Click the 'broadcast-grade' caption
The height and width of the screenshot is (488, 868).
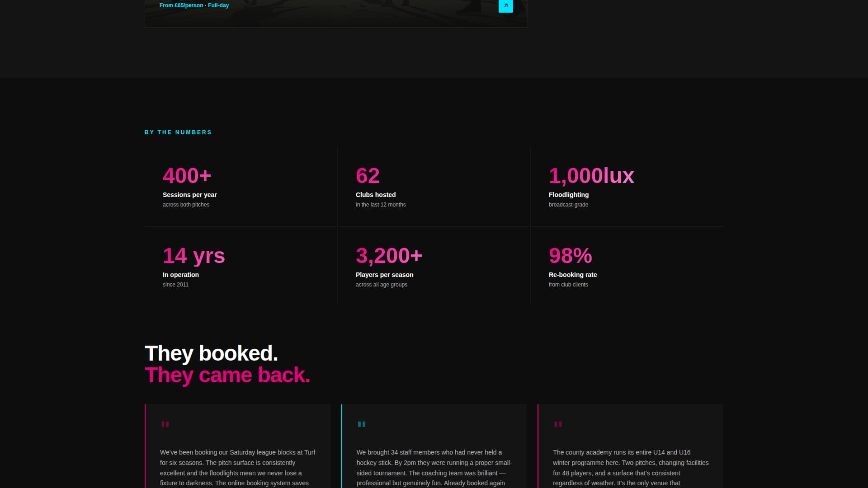[x=568, y=205]
